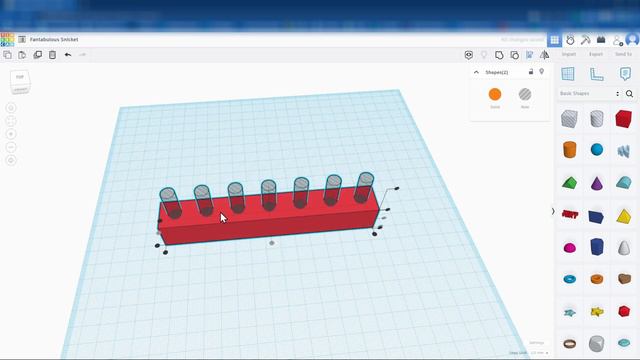Pick the red Text shape
The image size is (640, 360).
pos(570,214)
